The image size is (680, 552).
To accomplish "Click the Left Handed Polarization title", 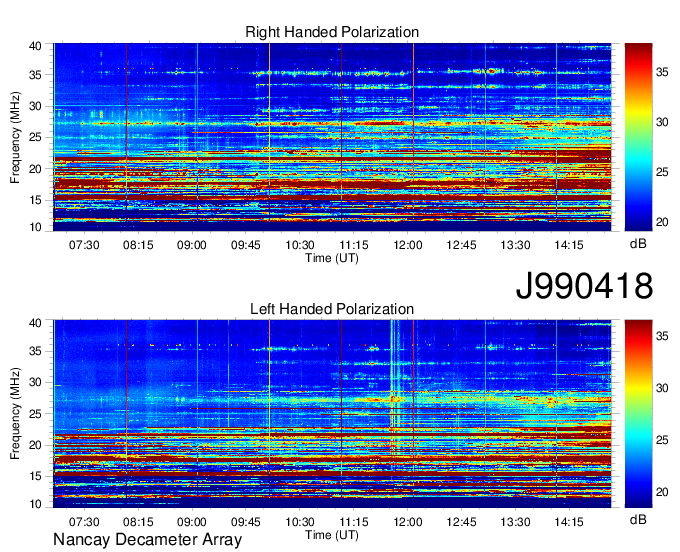I will point(332,309).
